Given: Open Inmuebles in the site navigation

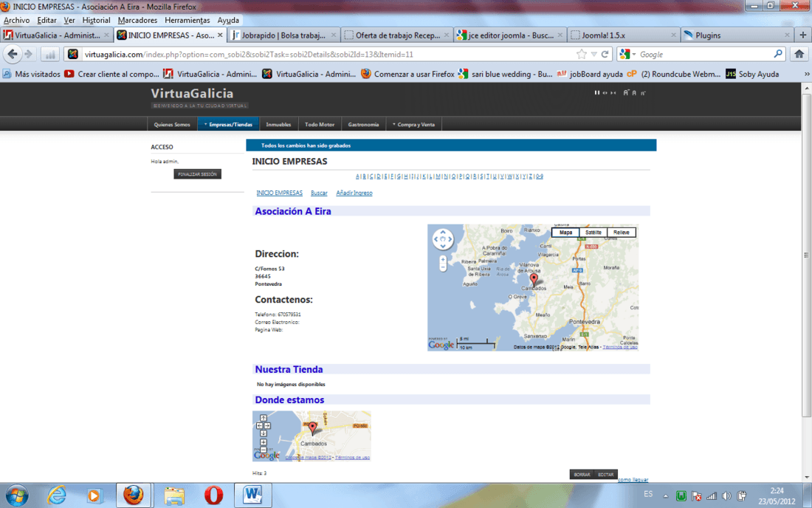Looking at the screenshot, I should point(278,124).
